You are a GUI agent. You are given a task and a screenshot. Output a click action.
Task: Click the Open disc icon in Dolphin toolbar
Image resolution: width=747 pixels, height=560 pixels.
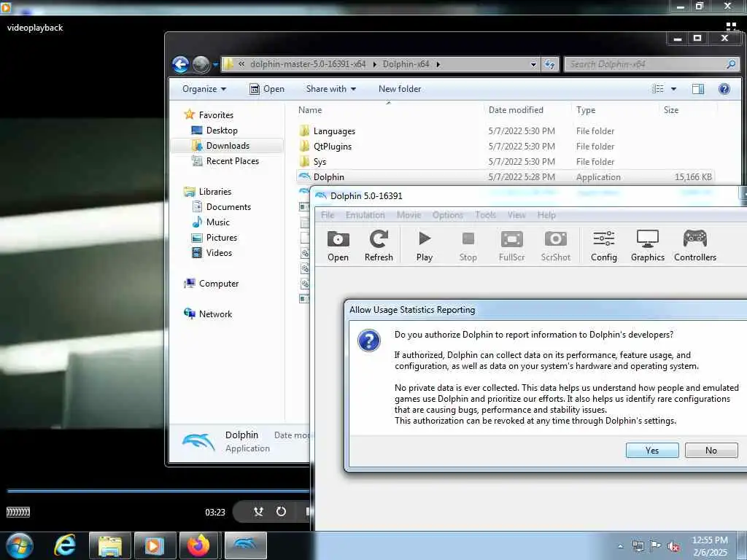pos(338,246)
